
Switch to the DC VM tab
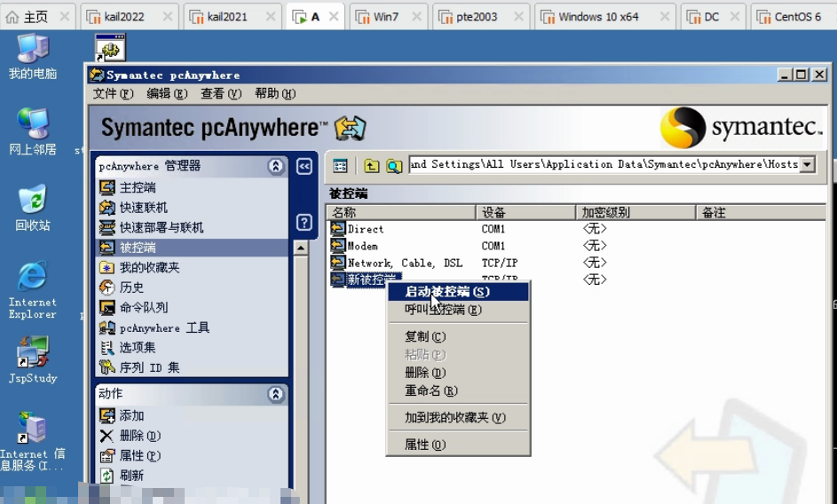(x=712, y=17)
